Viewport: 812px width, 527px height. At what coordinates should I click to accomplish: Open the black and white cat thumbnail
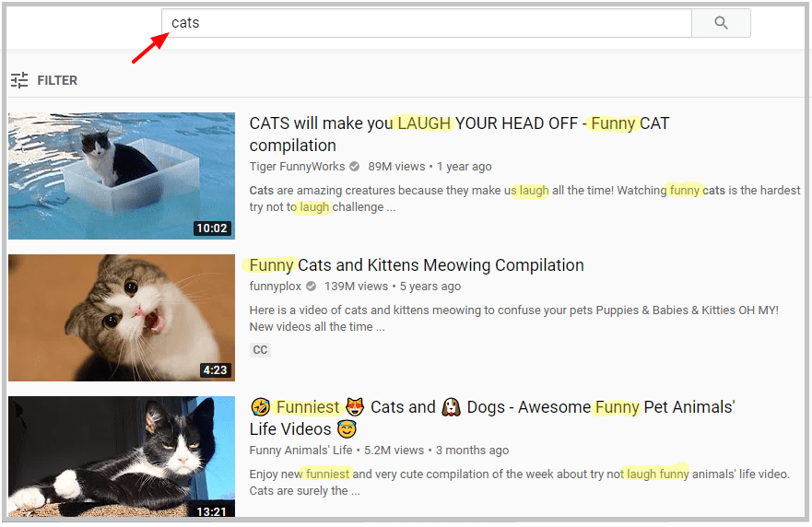(121, 457)
